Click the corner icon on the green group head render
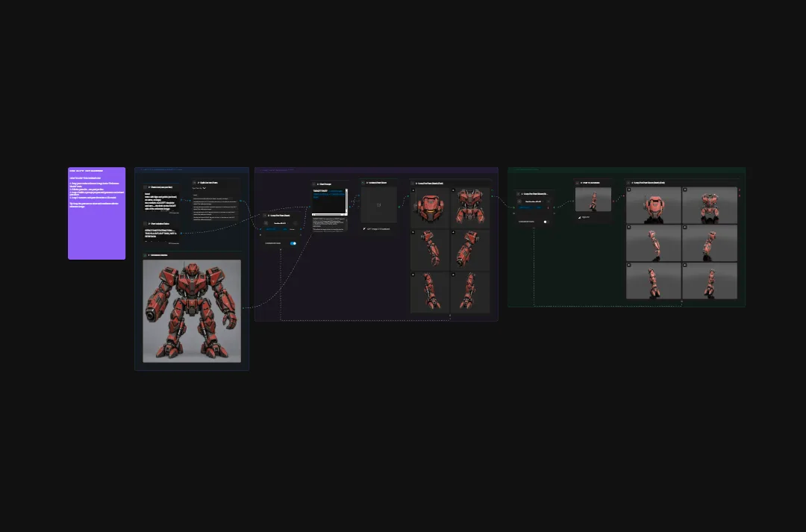This screenshot has width=806, height=532. tap(629, 190)
